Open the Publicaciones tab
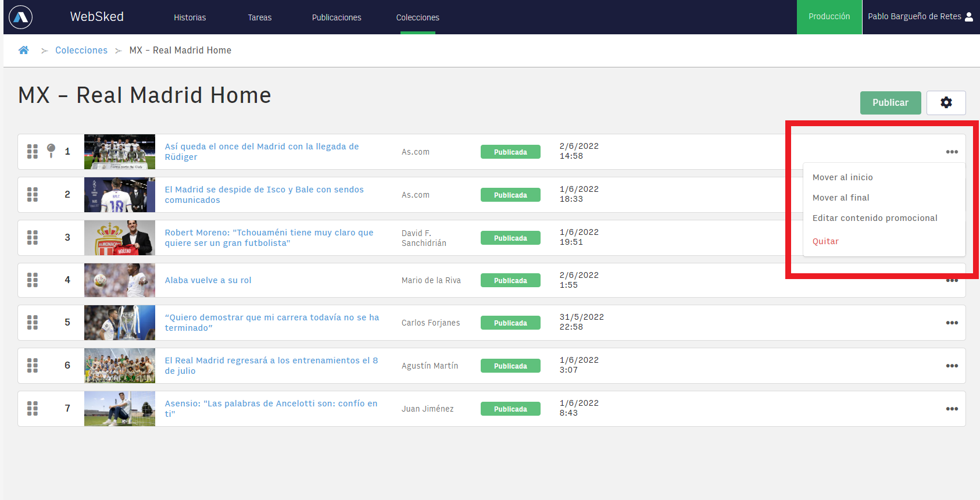 [337, 17]
